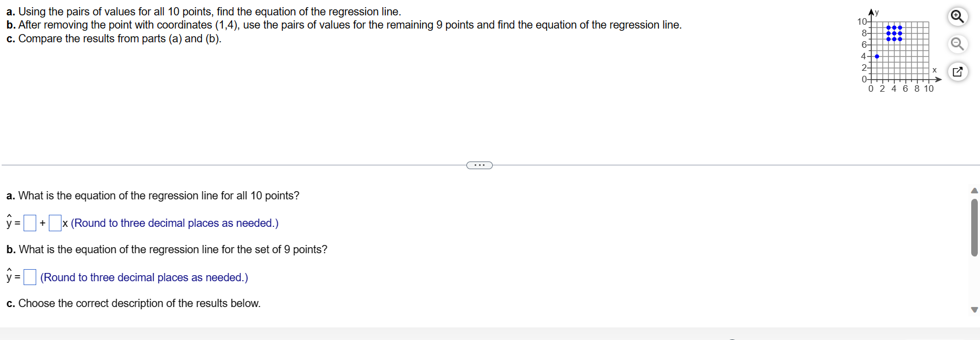Collapse the answer section using the ellipsis control
Image resolution: width=980 pixels, height=340 pixels.
coord(479,165)
